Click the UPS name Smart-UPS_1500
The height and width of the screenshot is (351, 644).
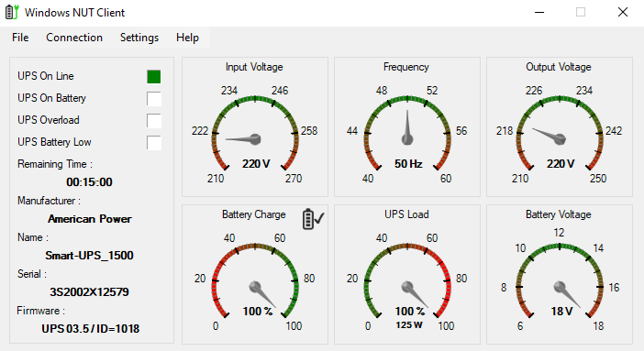coord(90,256)
